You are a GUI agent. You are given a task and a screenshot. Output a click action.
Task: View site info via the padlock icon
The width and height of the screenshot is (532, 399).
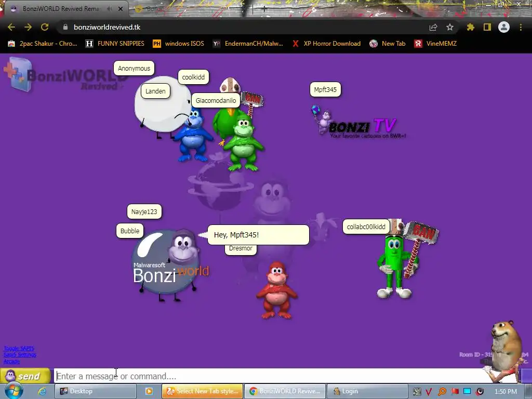(x=65, y=27)
